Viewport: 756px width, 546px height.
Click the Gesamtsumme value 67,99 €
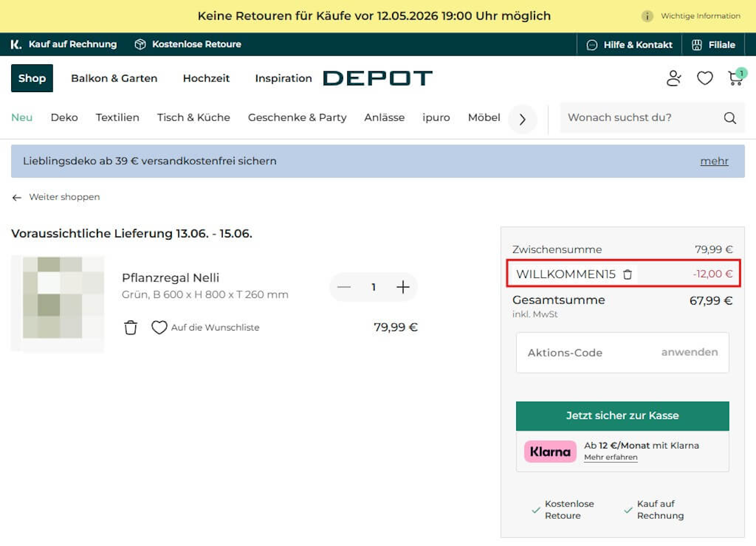pos(711,300)
